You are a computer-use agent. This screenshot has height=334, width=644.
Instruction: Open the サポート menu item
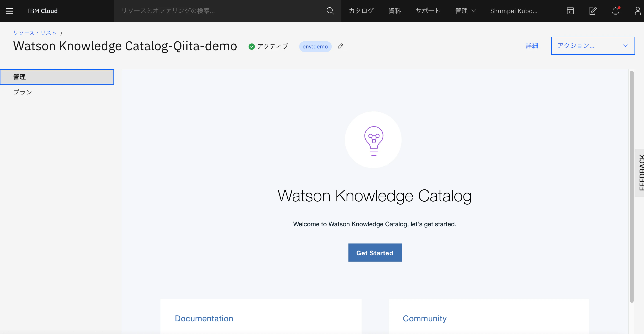point(428,11)
